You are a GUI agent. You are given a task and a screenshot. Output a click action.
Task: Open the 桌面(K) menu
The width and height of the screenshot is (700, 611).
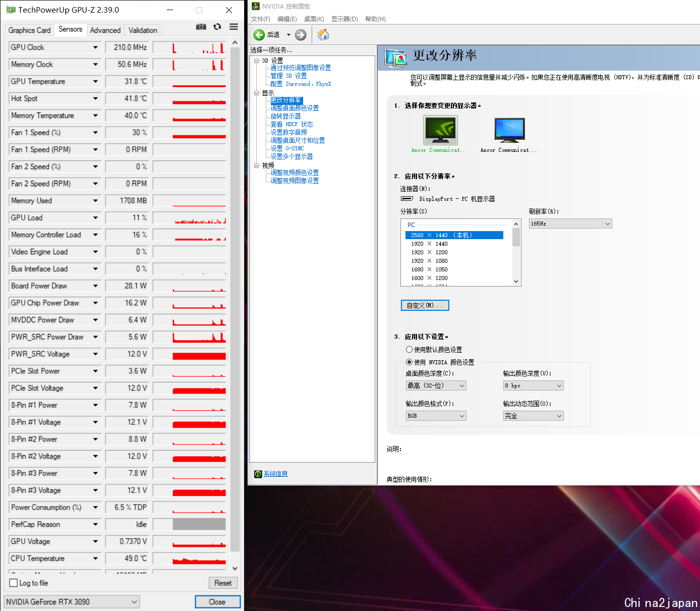point(314,19)
